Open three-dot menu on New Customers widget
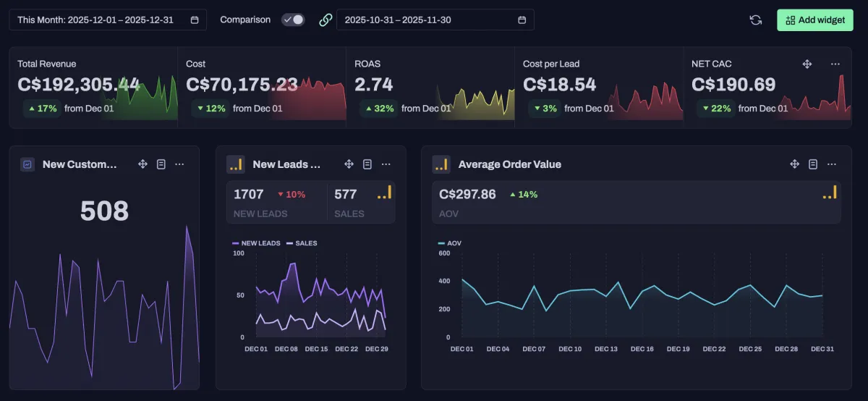Image resolution: width=868 pixels, height=401 pixels. tap(179, 164)
